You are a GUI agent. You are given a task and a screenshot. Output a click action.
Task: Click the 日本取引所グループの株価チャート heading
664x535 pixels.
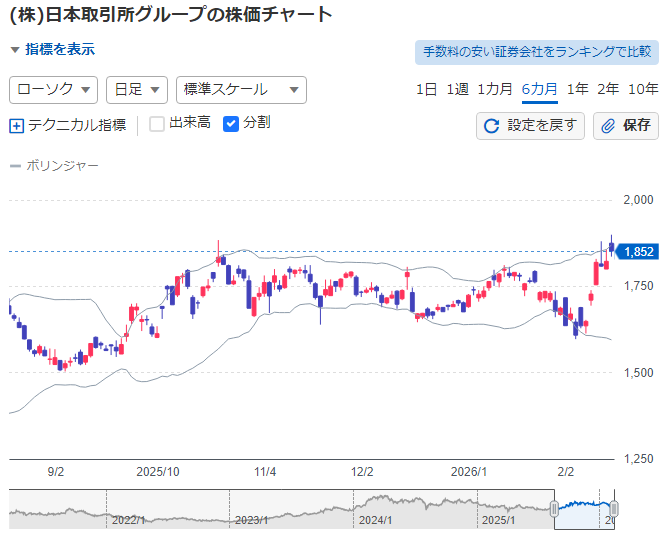pyautogui.click(x=170, y=15)
